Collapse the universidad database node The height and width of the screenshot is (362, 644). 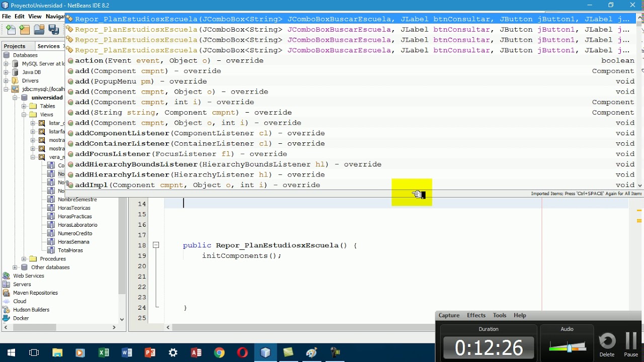click(x=15, y=98)
